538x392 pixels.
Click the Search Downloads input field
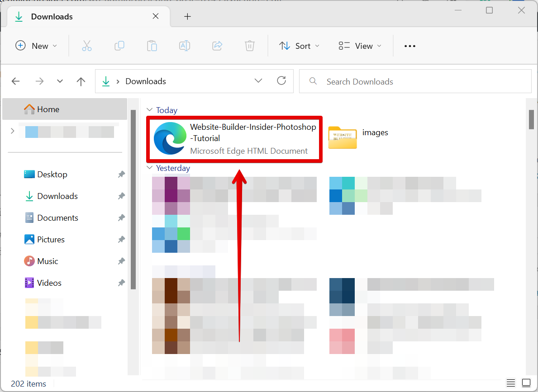point(421,81)
